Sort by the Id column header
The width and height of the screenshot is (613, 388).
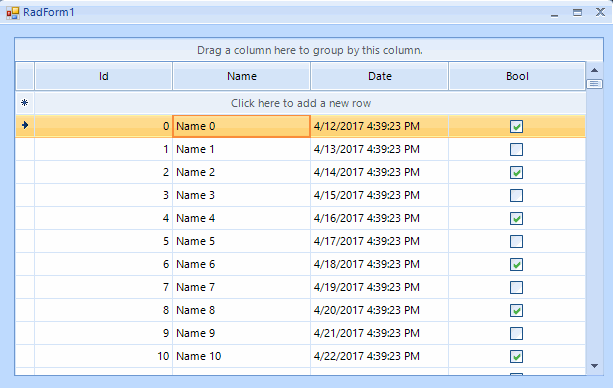104,76
